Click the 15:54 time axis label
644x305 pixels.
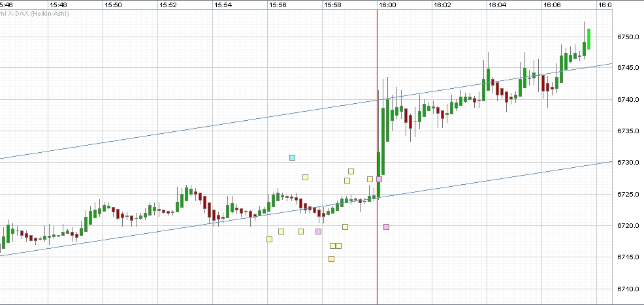[x=223, y=5]
